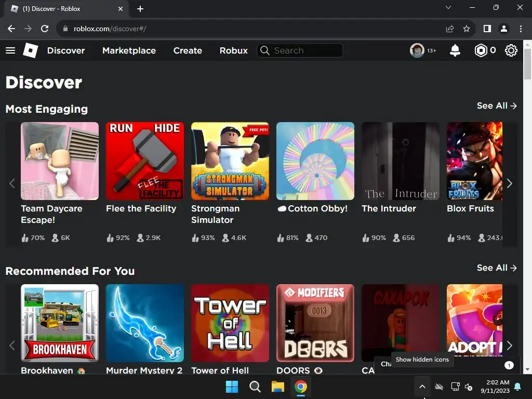
Task: Open the notifications bell in Roblox header
Action: point(455,50)
